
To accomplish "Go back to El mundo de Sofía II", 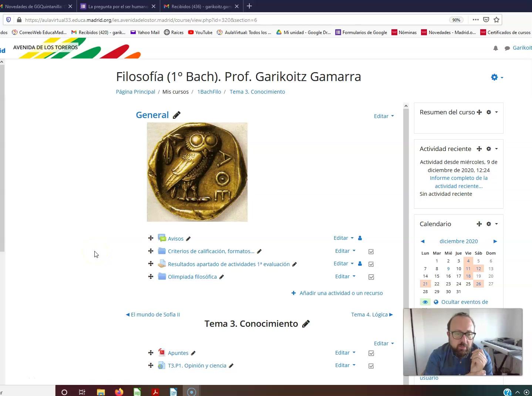I will click(x=153, y=315).
